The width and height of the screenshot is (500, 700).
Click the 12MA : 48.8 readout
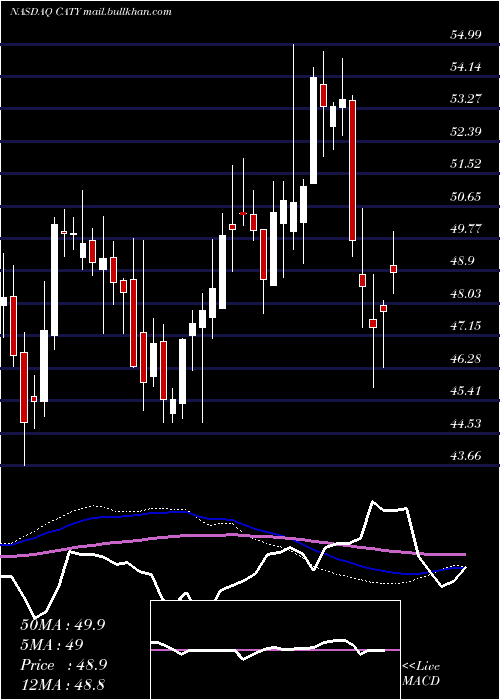pos(62,685)
